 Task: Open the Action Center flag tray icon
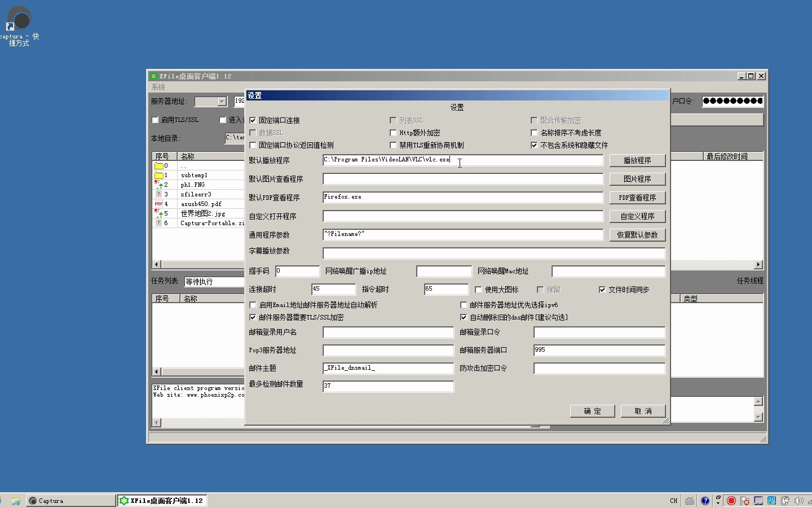click(x=745, y=501)
